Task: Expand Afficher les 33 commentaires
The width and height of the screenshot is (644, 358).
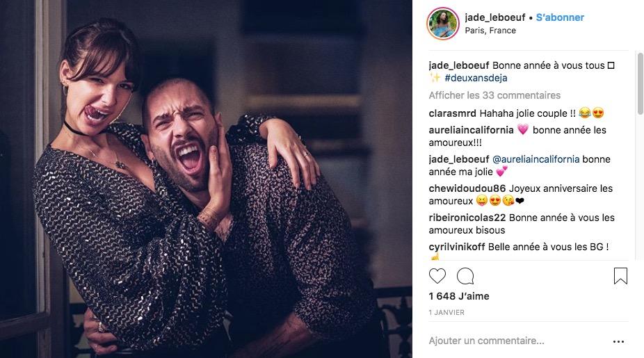Action: tap(494, 95)
